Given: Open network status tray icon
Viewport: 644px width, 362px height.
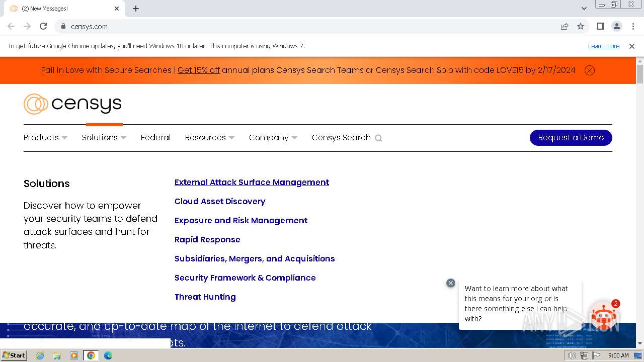Looking at the screenshot, I should (584, 355).
